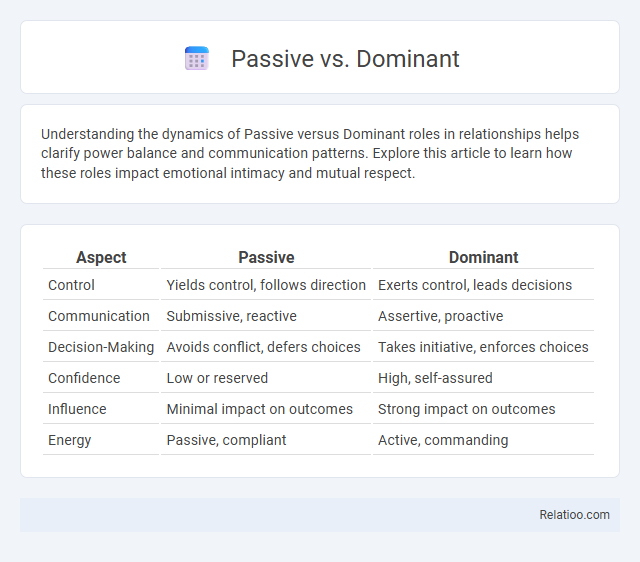Open the Relatioo.com footer link
Viewport: 640px width, 562px height.
tap(574, 515)
